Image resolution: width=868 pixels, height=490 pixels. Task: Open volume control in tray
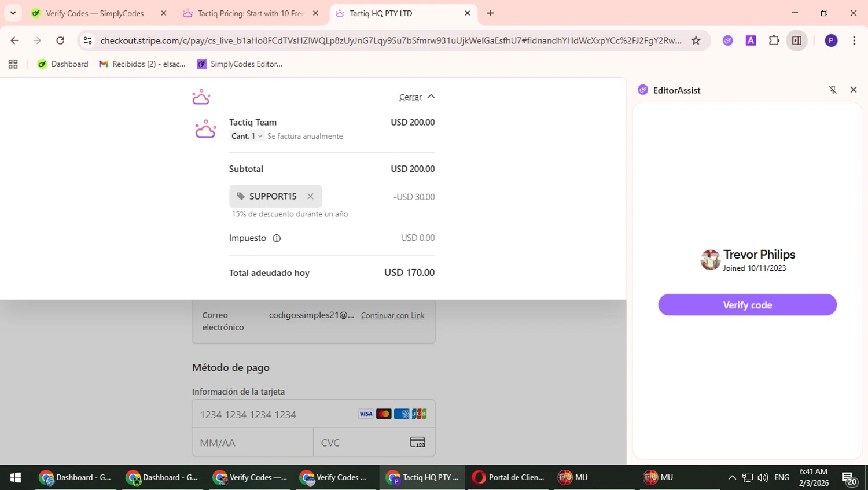pyautogui.click(x=763, y=477)
